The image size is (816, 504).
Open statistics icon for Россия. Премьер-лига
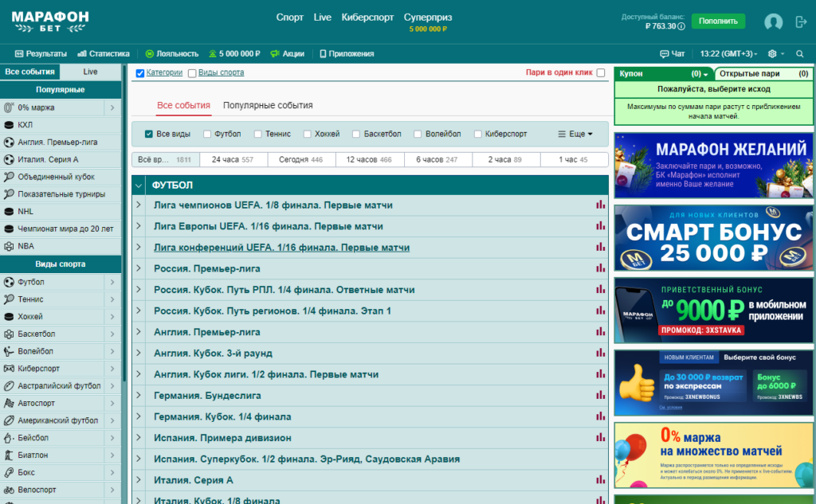tap(601, 268)
